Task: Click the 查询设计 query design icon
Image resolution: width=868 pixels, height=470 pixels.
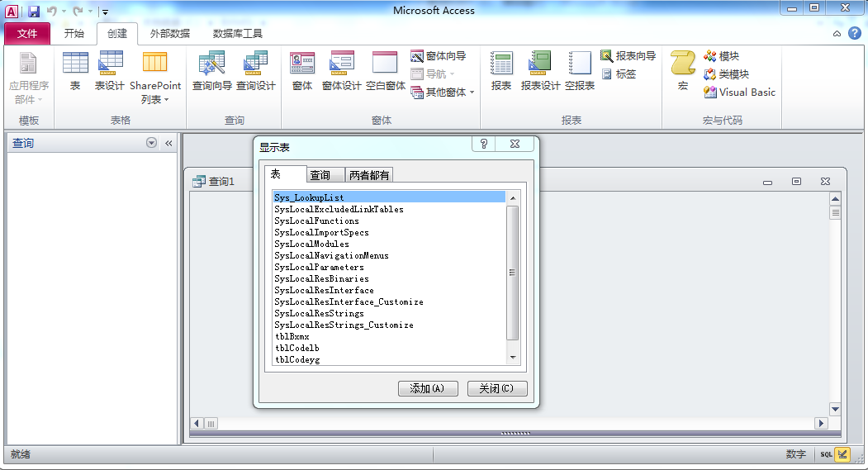Action: (256, 71)
